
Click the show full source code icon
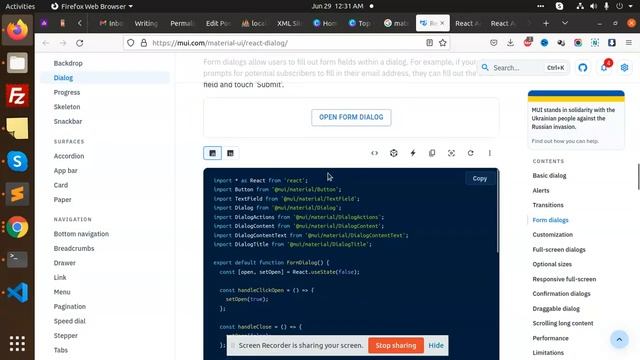[374, 153]
